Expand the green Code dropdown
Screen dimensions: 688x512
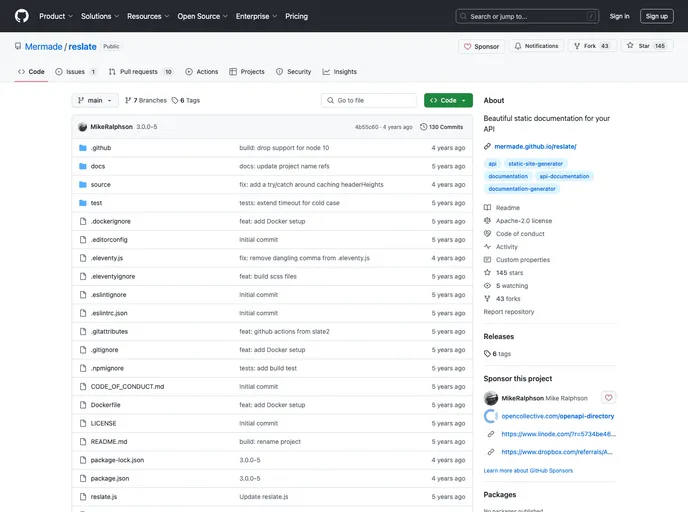pos(447,100)
